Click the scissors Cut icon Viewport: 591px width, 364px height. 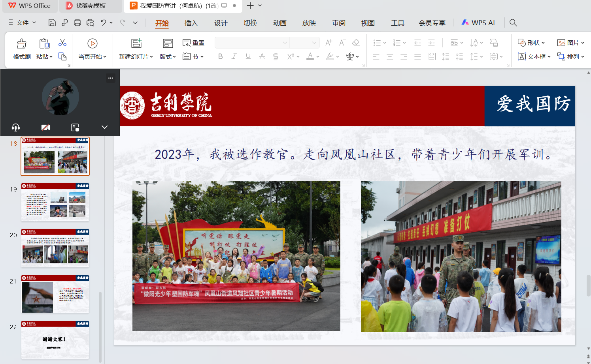click(x=62, y=43)
